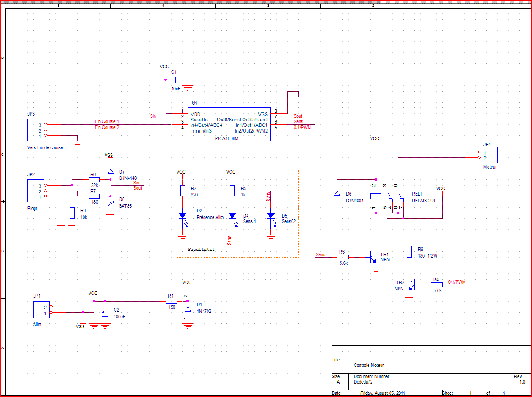The image size is (532, 397).
Task: Select diode D7 symbol
Action: [110, 171]
